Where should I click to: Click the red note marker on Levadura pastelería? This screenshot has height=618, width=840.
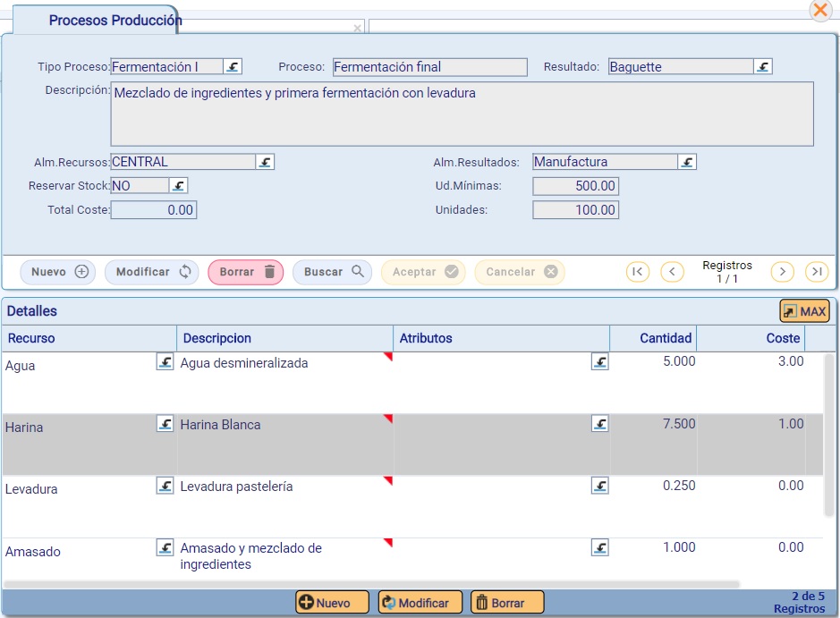(x=389, y=480)
